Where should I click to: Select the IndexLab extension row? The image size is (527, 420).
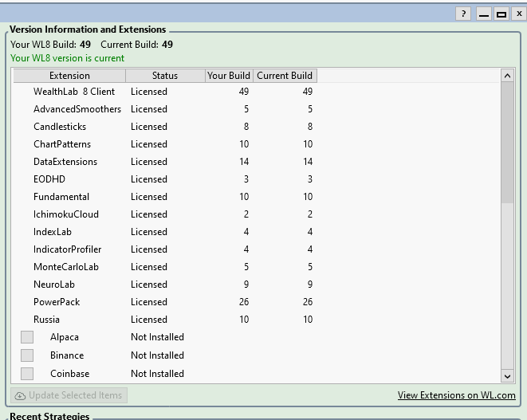(165, 231)
